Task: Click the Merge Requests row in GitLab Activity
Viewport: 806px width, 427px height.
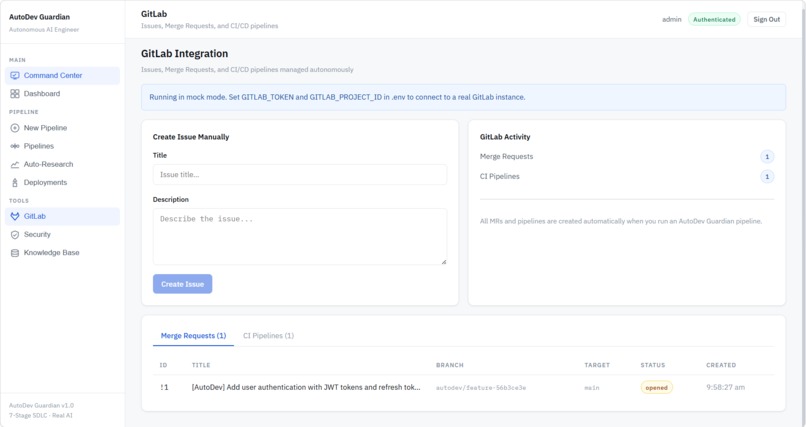Action: pyautogui.click(x=627, y=157)
